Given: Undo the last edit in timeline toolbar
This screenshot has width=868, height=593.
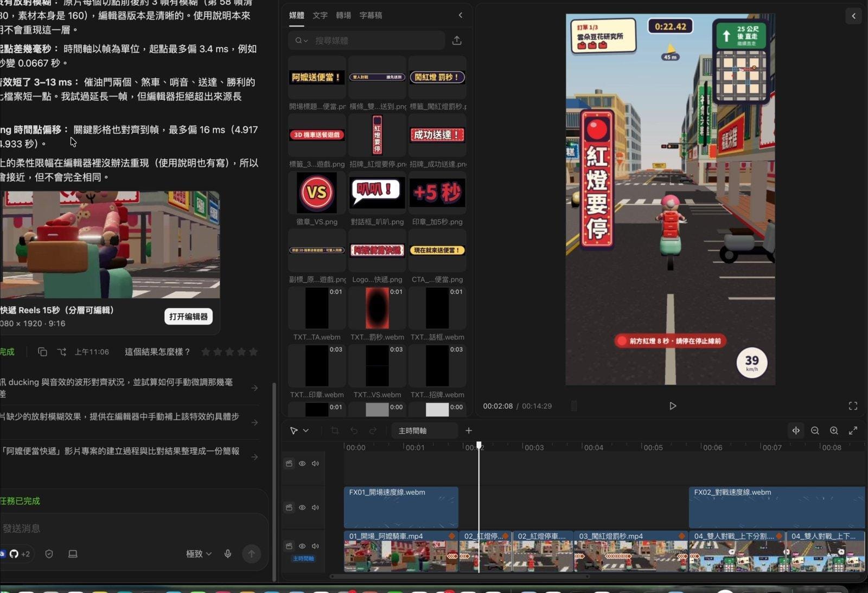Looking at the screenshot, I should pos(354,430).
